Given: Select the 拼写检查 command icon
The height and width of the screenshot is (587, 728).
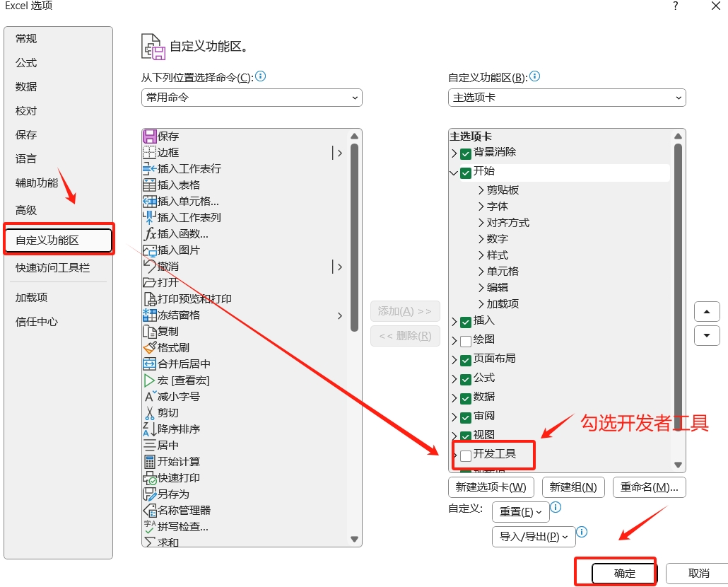Looking at the screenshot, I should pyautogui.click(x=150, y=526).
